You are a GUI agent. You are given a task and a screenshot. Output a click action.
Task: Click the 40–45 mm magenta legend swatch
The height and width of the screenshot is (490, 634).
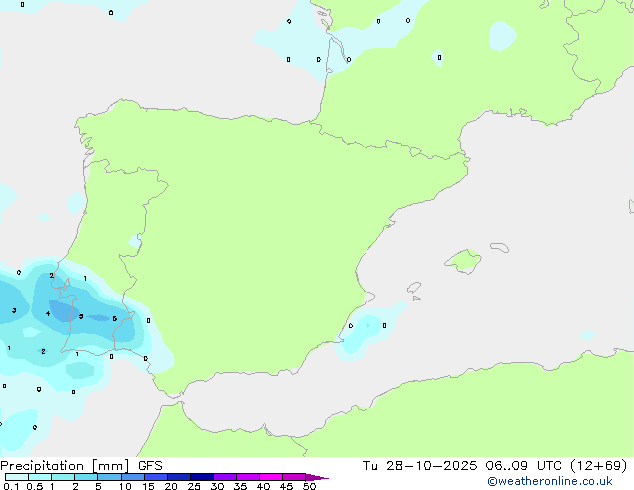pos(271,477)
